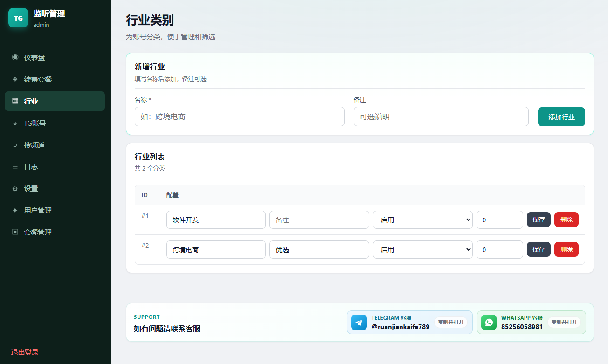This screenshot has width=608, height=364.
Task: Open the 搜频道 menu item
Action: click(55, 145)
